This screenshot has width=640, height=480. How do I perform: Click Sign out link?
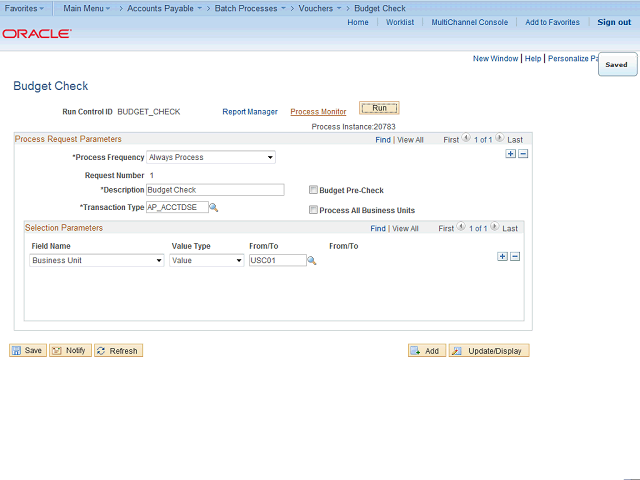tap(614, 22)
